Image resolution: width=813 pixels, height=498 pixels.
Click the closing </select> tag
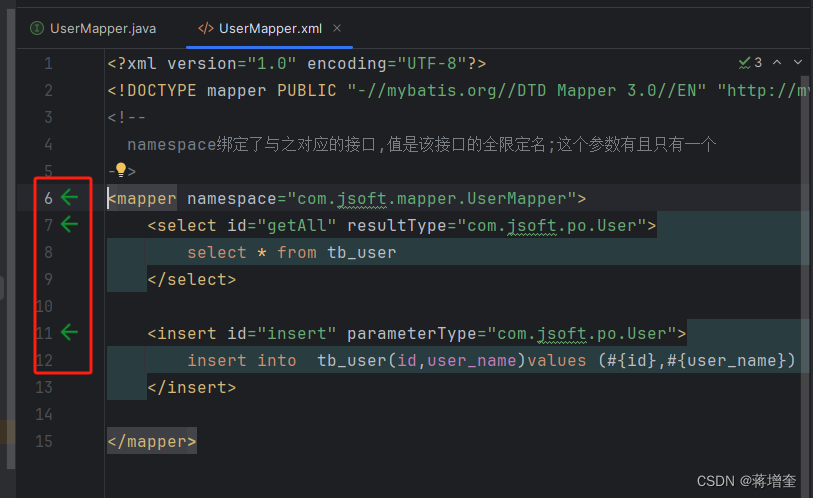192,280
